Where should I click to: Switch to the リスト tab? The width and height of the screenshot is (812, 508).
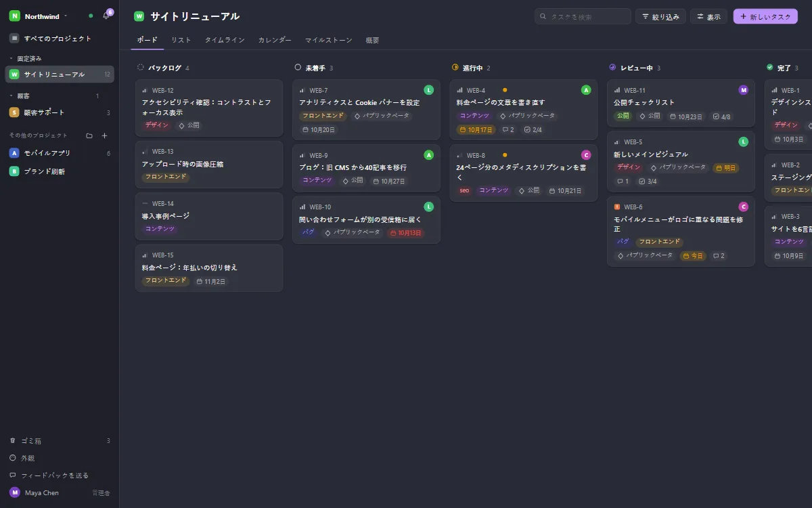181,40
